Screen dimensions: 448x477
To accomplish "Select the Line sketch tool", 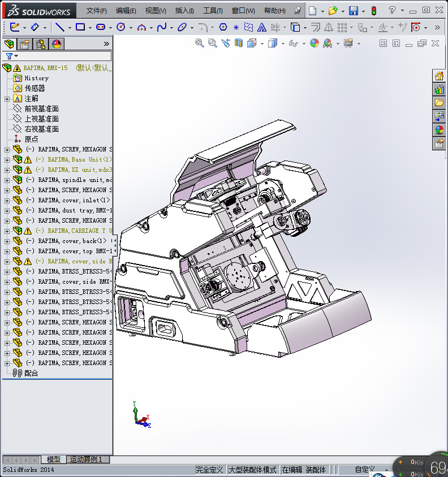I will 59,27.
